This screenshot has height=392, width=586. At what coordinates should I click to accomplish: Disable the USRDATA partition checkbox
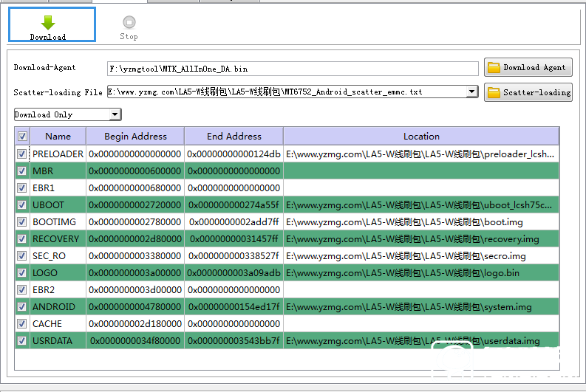pyautogui.click(x=22, y=341)
